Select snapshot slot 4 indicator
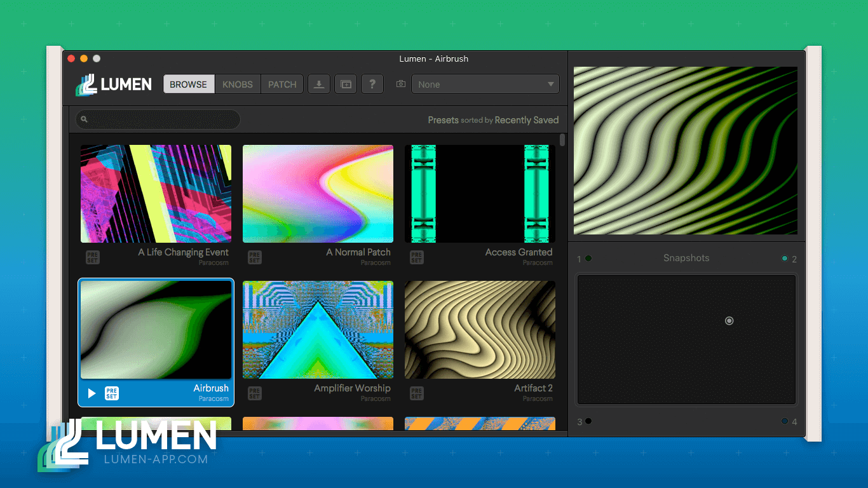 tap(785, 421)
